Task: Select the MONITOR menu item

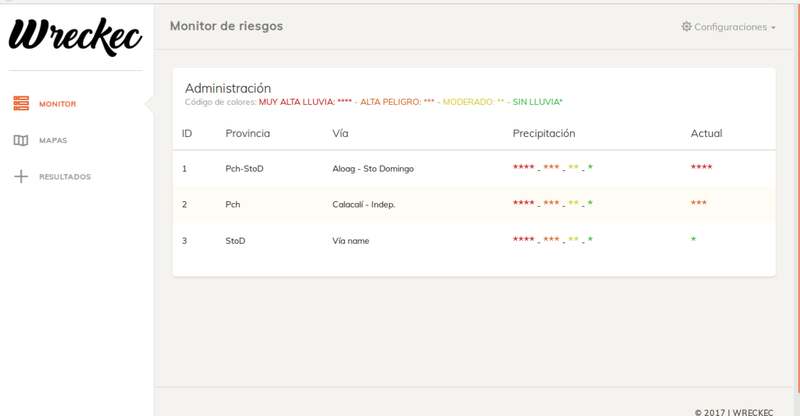Action: tap(57, 104)
